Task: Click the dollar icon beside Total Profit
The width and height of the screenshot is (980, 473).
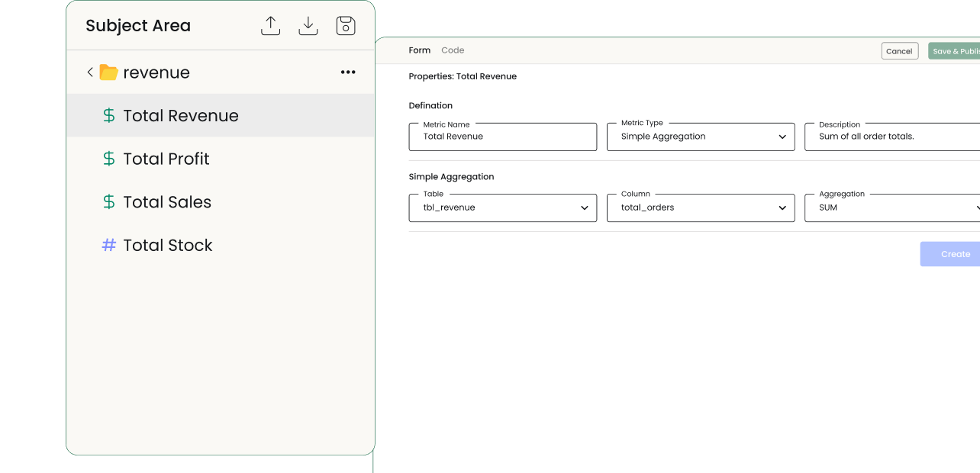Action: tap(109, 159)
